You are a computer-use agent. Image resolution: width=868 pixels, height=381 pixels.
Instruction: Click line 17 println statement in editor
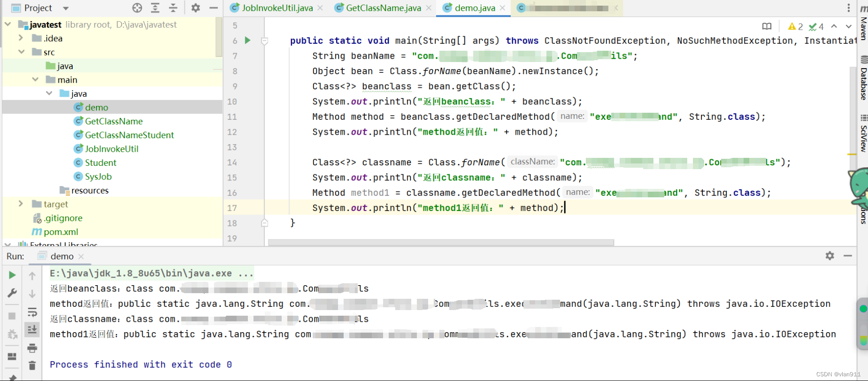[x=438, y=208]
